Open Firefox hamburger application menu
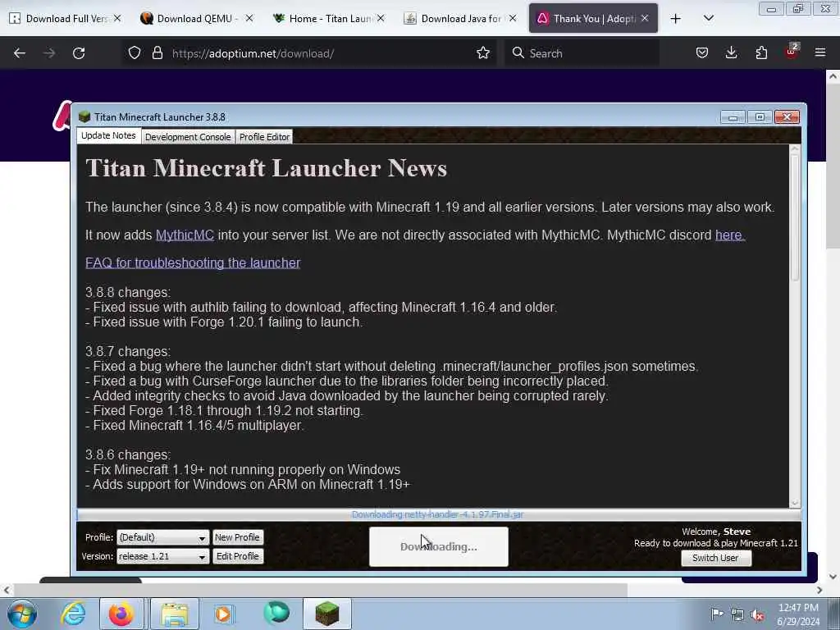The image size is (840, 630). (820, 53)
